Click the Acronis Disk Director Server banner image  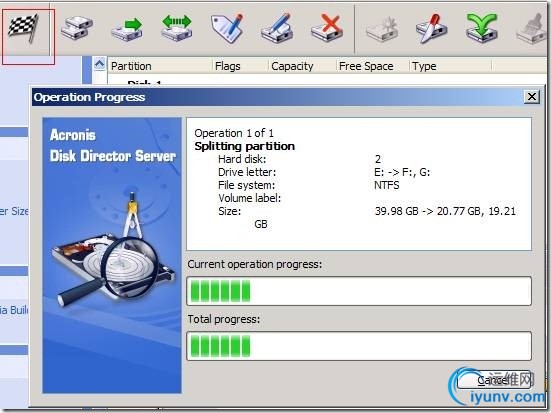click(112, 255)
